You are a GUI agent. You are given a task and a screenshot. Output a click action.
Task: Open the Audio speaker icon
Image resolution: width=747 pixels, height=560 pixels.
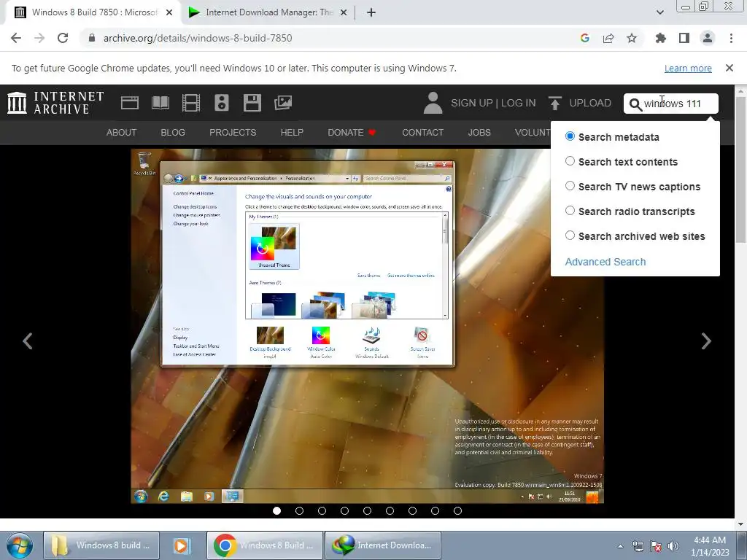coord(222,103)
